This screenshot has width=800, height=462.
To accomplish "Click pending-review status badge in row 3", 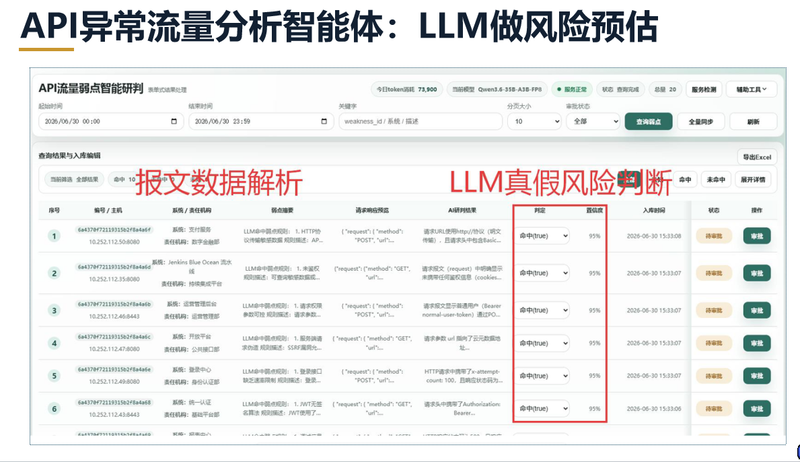I will tap(713, 311).
